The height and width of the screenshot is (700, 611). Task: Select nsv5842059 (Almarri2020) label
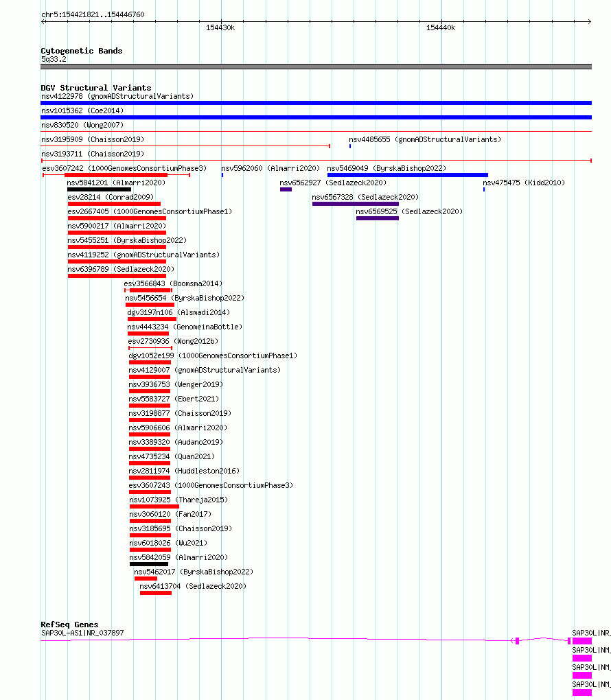[x=178, y=557]
